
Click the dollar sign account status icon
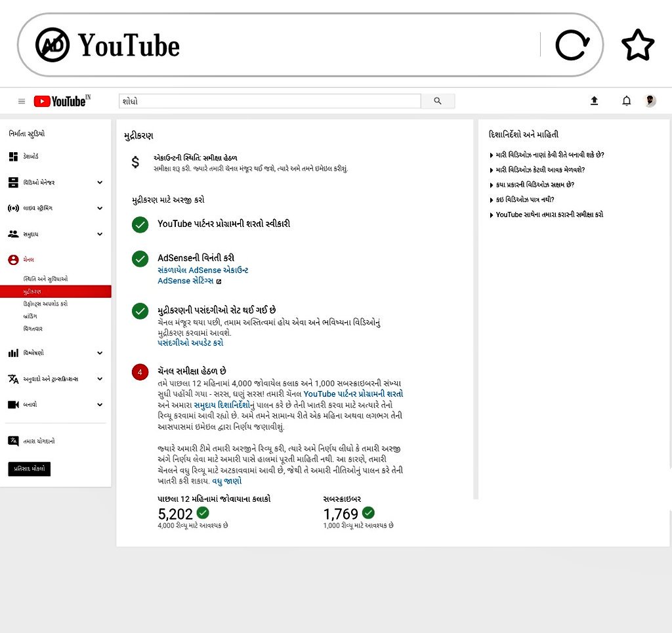[x=135, y=162]
